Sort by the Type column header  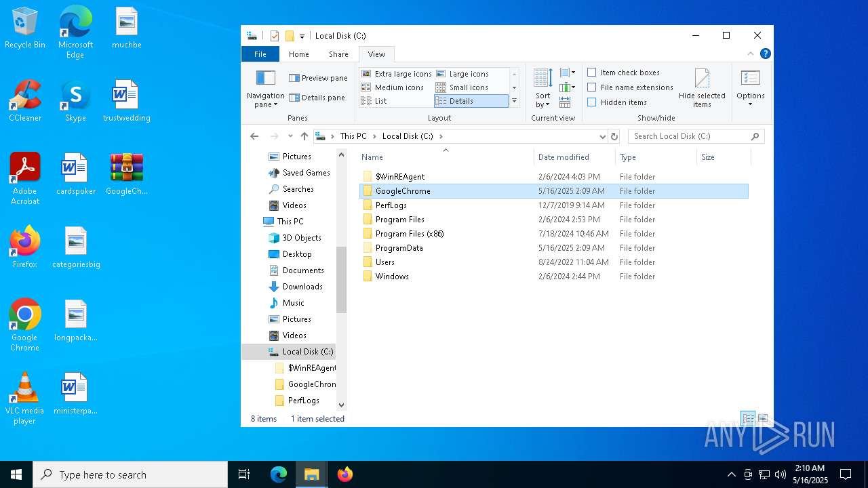click(656, 157)
